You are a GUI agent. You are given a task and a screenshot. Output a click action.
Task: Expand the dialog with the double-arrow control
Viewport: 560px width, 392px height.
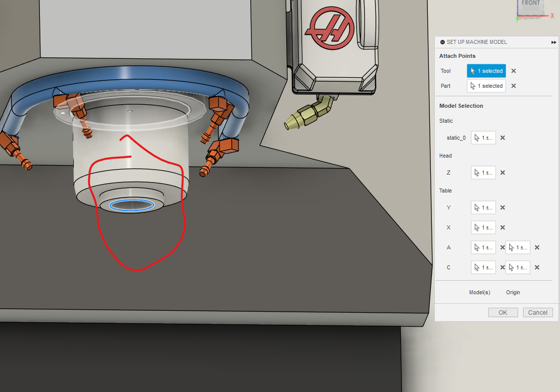pos(554,42)
